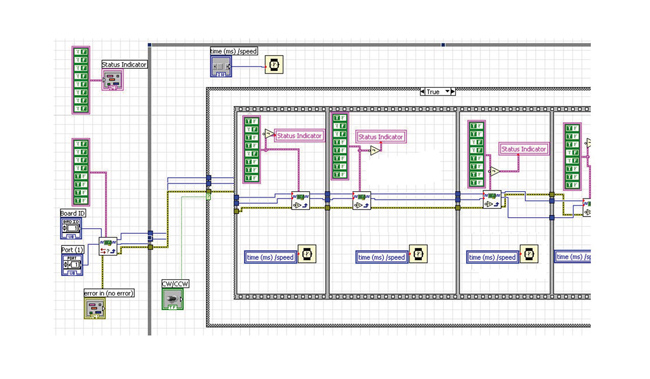Click Status Indicator local variable in second frame
Viewport: 650px width, 379px height.
point(381,137)
